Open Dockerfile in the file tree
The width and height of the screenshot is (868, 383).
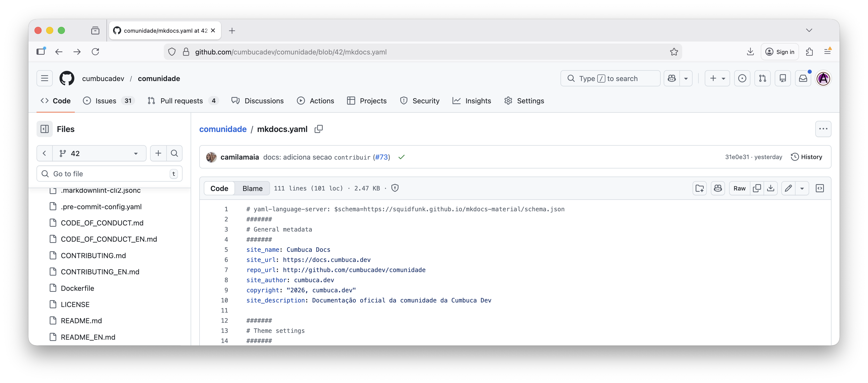78,288
